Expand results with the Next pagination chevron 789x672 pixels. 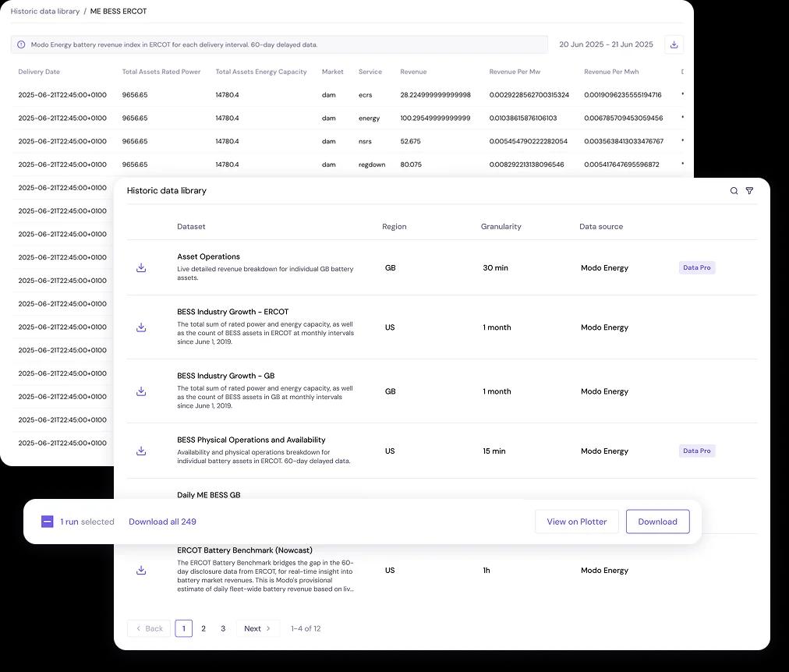tap(258, 628)
